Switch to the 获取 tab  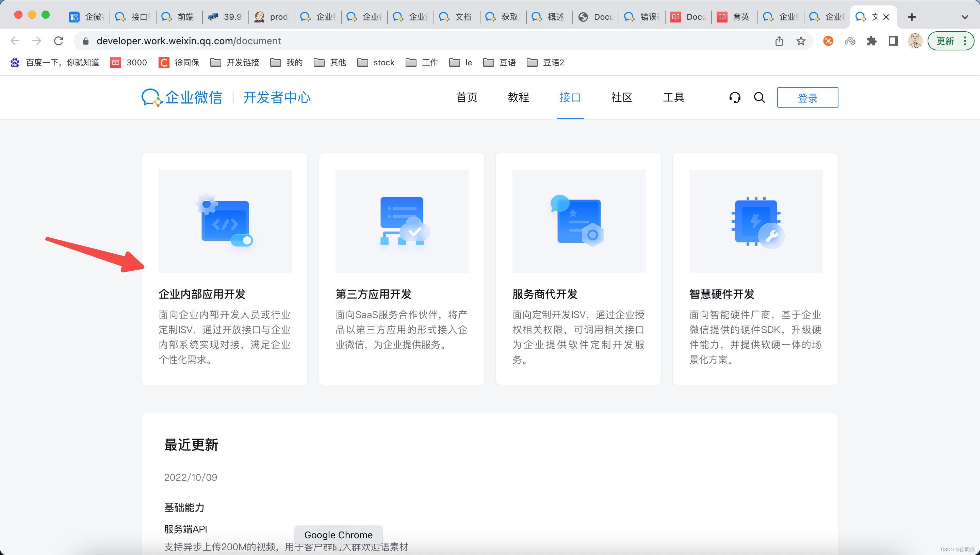(x=503, y=17)
